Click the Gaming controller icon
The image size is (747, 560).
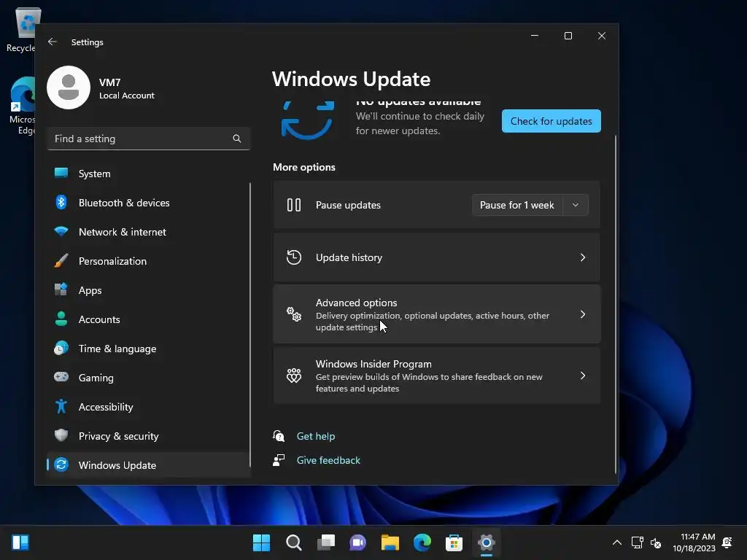point(61,377)
